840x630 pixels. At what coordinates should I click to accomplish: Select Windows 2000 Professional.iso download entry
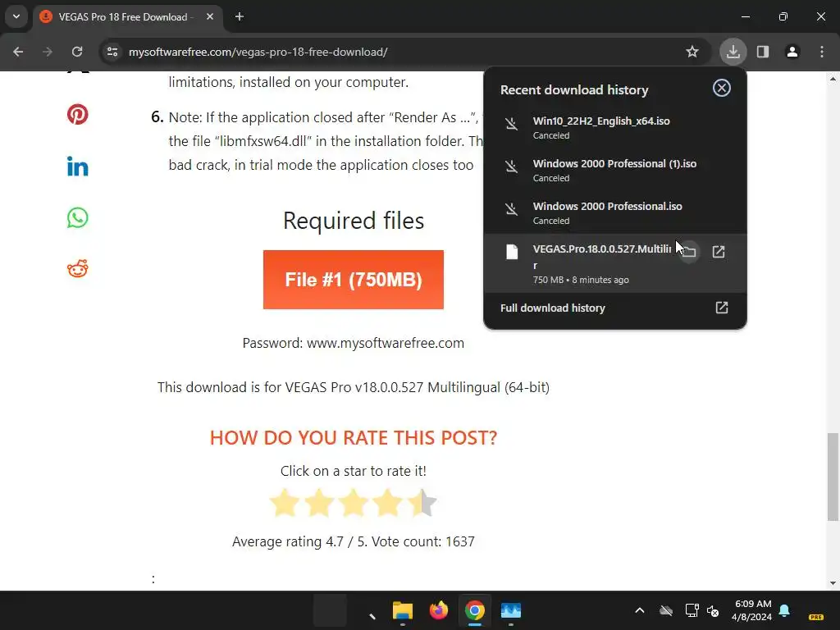click(615, 212)
